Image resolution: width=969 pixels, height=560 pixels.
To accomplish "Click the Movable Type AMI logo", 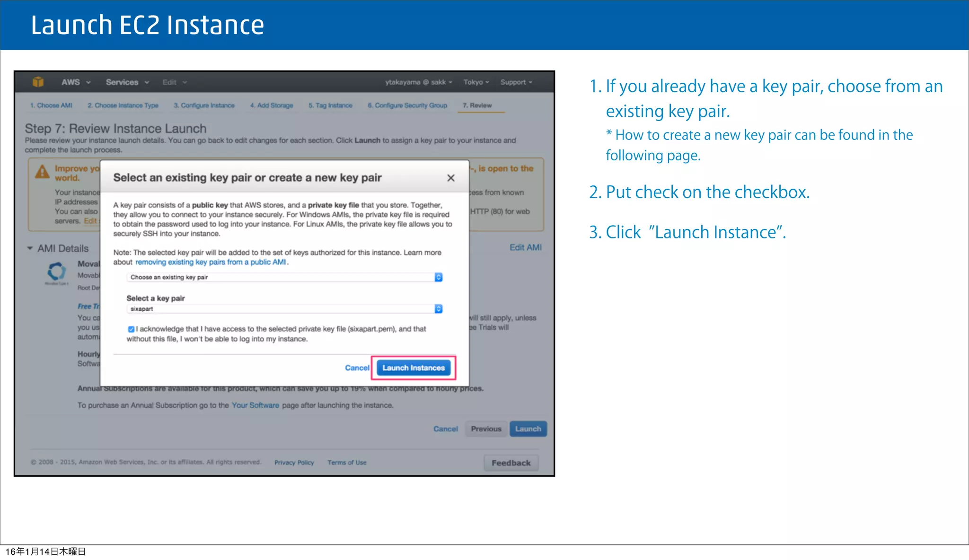I will tap(57, 272).
